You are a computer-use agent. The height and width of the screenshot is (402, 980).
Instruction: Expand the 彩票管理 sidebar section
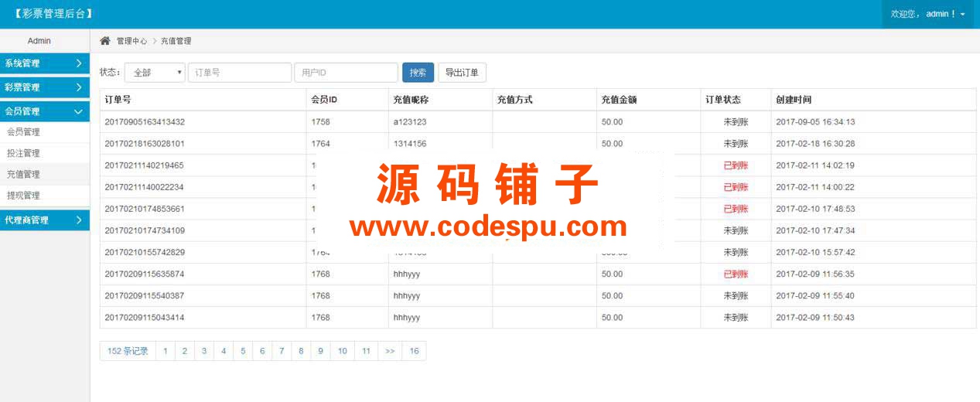tap(45, 87)
